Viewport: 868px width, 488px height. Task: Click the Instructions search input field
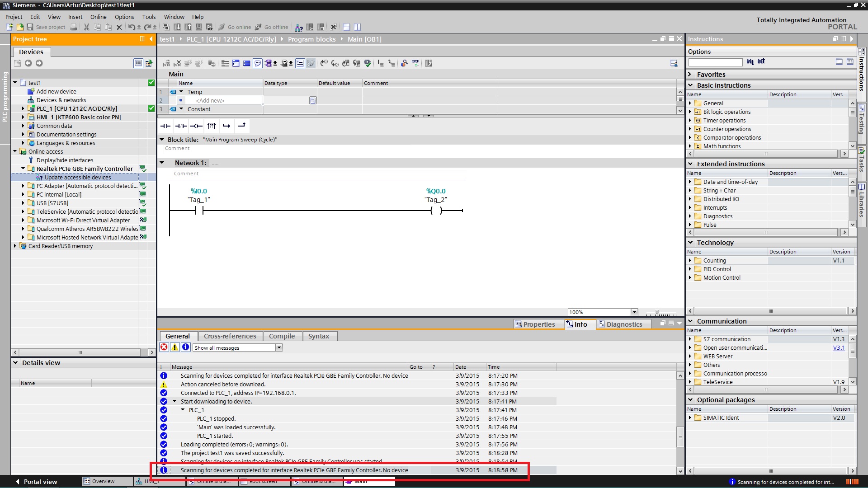click(x=715, y=62)
